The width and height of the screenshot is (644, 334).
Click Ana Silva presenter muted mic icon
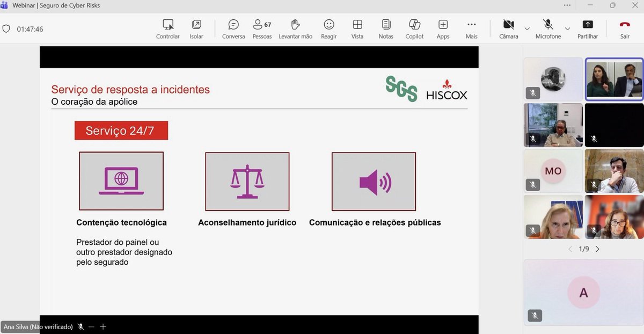click(81, 326)
